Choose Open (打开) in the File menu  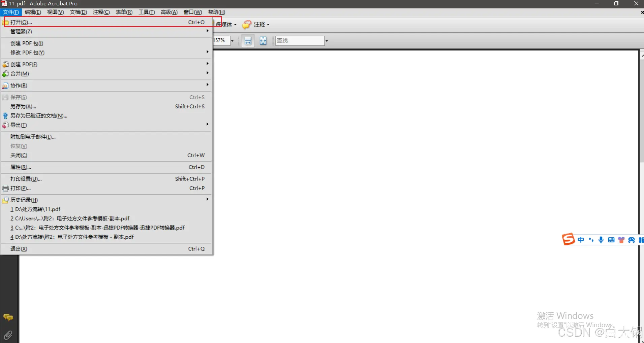click(106, 22)
